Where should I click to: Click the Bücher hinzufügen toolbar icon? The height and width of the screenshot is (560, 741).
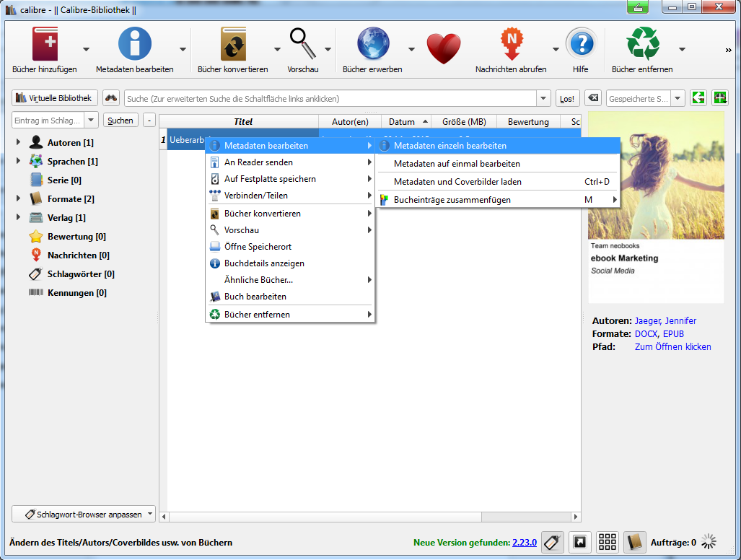[x=45, y=45]
